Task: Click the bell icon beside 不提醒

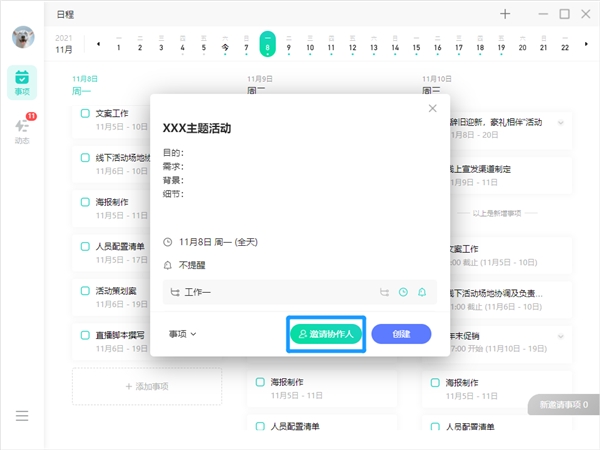Action: pyautogui.click(x=168, y=265)
